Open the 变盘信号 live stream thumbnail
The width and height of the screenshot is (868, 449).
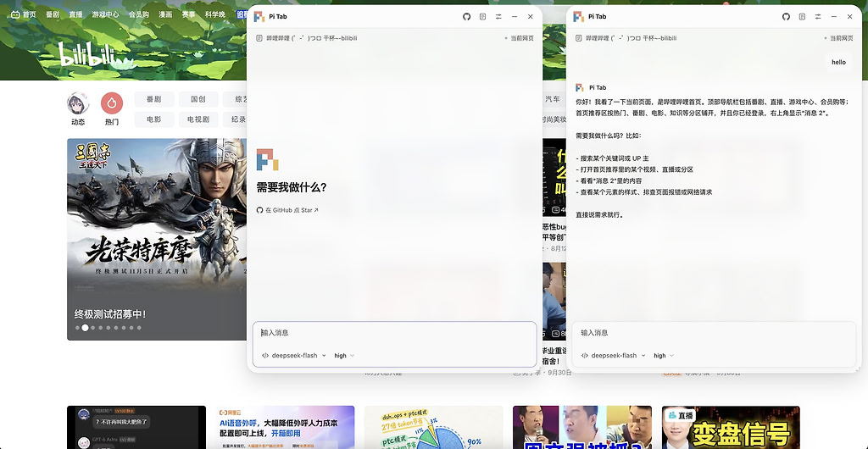(731, 428)
